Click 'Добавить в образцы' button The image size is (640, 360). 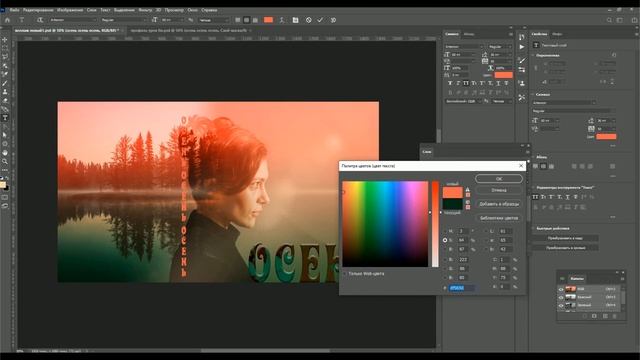499,204
